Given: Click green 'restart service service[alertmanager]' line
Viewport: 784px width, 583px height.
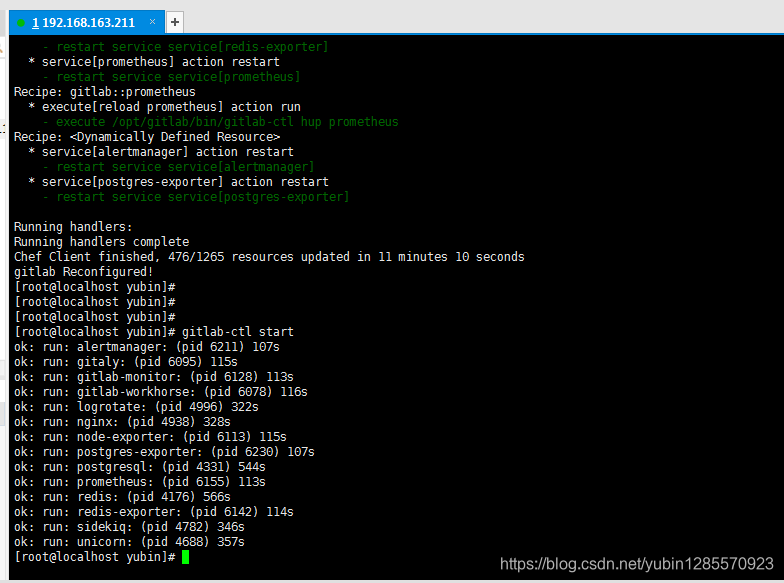Looking at the screenshot, I should [178, 166].
